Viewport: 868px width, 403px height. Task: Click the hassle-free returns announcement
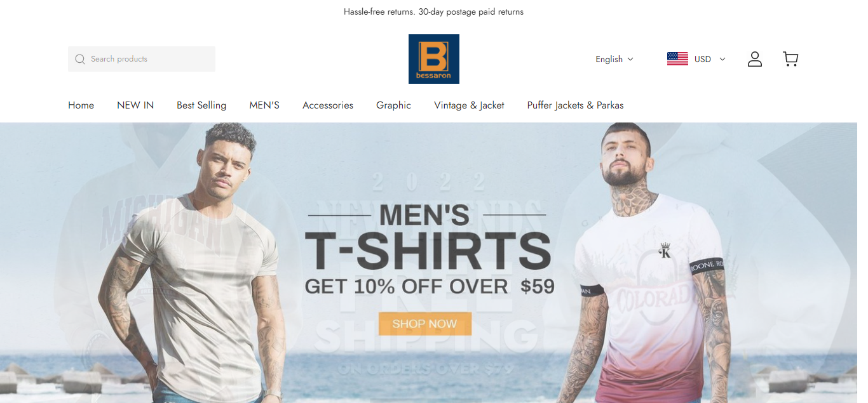(x=433, y=12)
